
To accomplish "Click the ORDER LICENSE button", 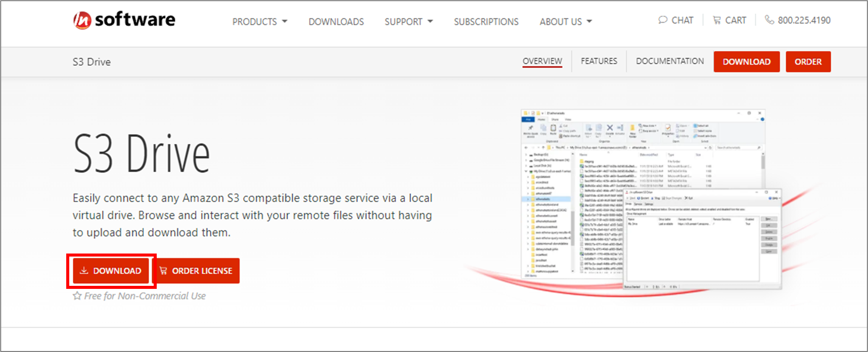I will [x=196, y=271].
